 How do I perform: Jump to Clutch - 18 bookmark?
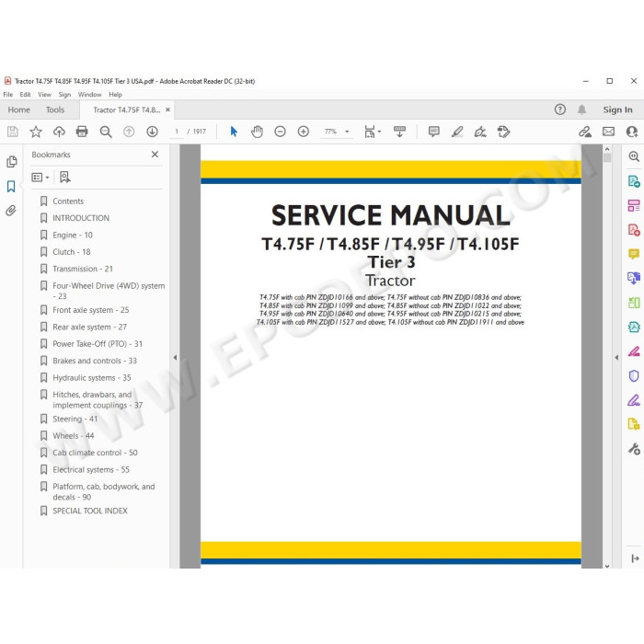point(72,252)
